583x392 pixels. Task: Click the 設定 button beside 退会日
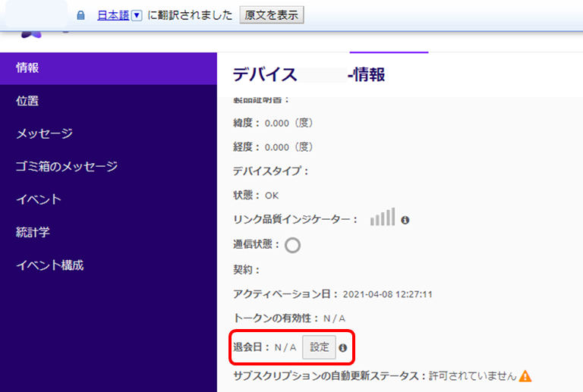[x=319, y=347]
